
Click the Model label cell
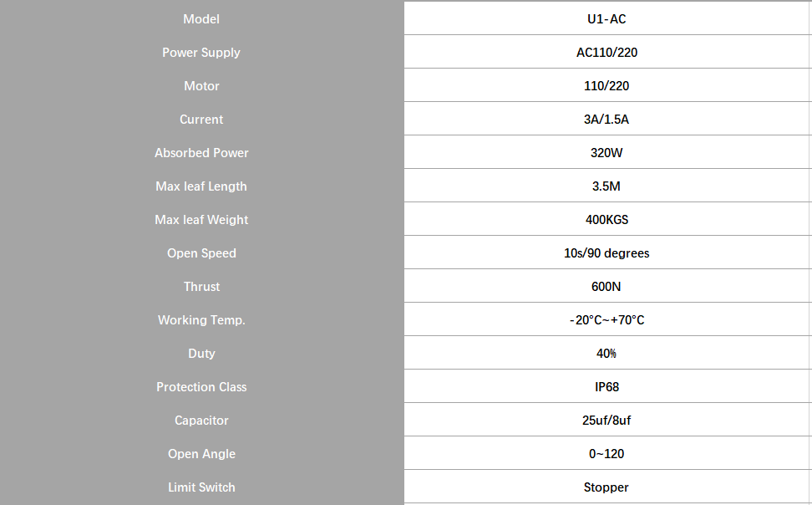[x=201, y=18]
